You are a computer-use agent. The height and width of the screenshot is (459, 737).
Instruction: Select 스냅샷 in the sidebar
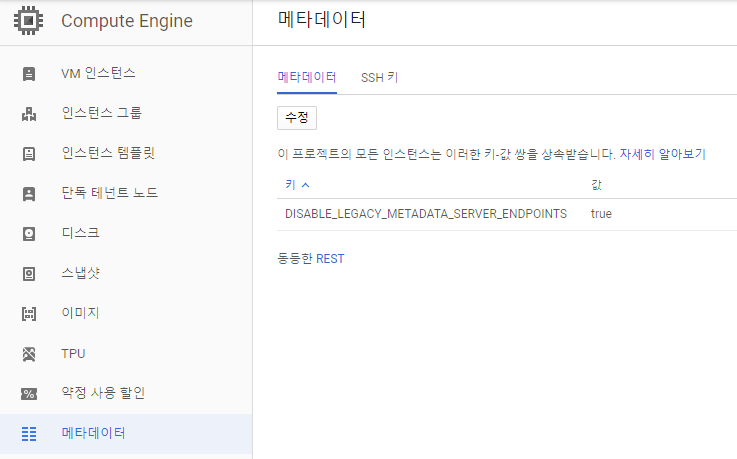coord(80,272)
